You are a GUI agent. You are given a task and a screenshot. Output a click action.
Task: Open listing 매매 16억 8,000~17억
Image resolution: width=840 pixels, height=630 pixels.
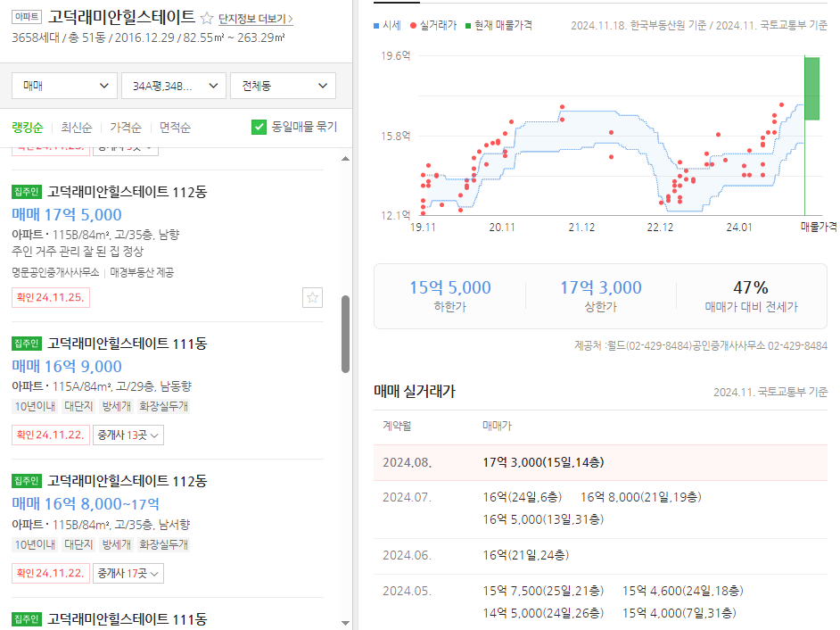point(86,504)
